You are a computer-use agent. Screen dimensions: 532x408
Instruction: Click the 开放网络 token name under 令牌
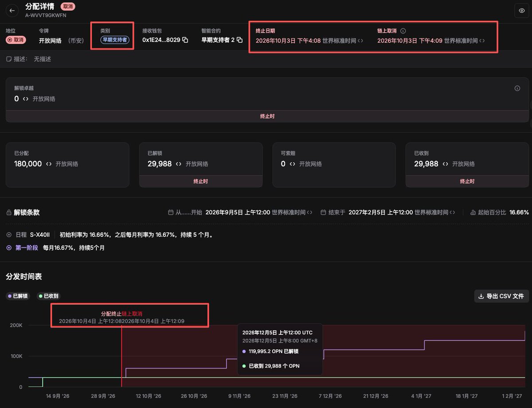click(51, 40)
